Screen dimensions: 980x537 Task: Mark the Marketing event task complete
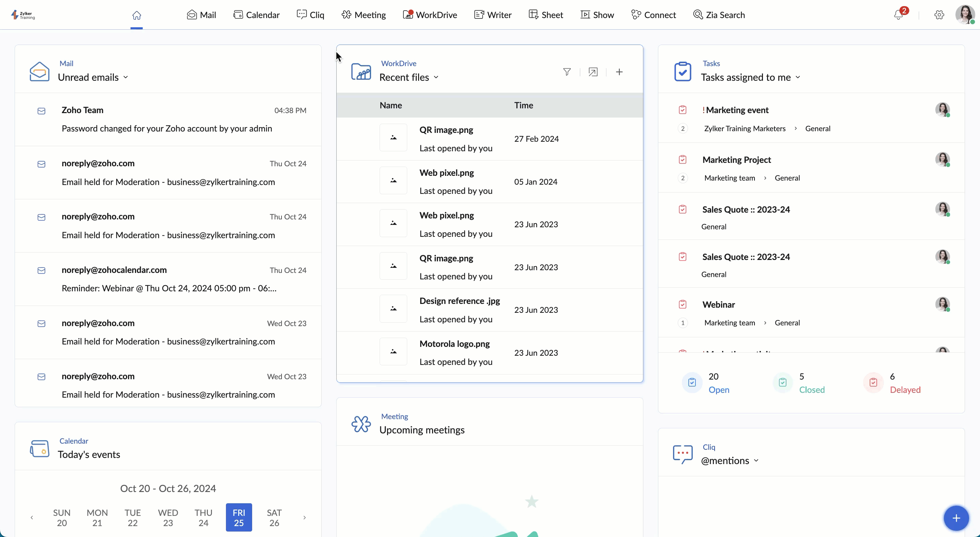(683, 110)
